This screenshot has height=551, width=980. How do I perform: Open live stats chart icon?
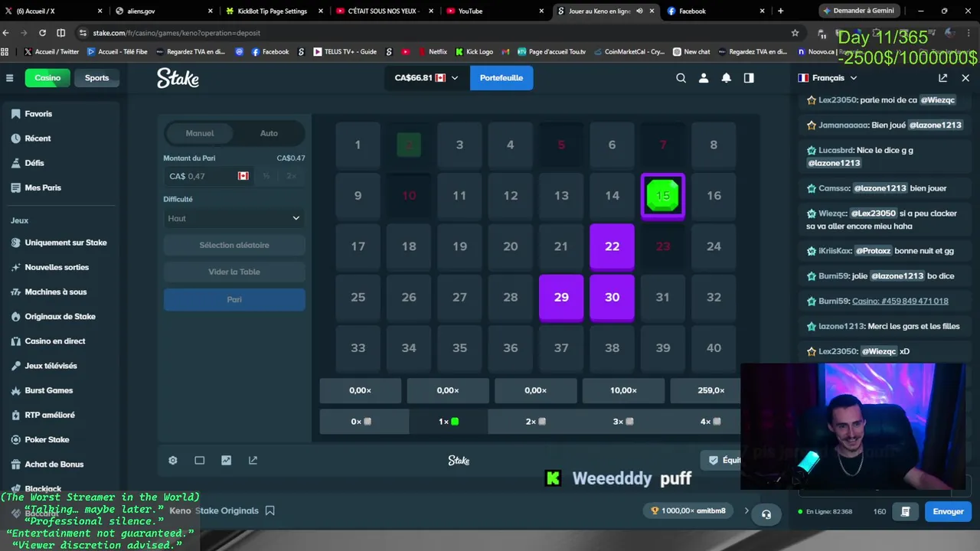(x=226, y=461)
